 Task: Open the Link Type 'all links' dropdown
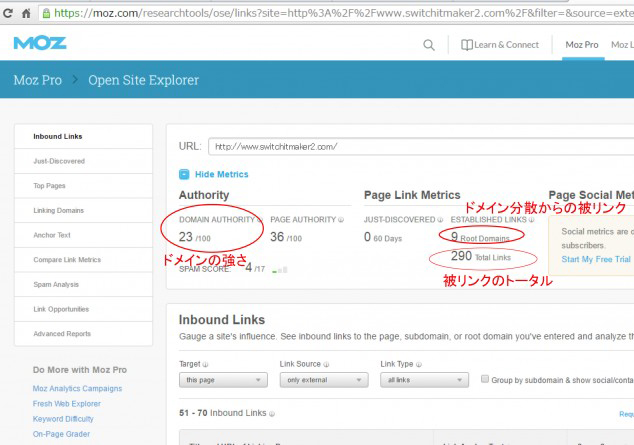pos(425,380)
